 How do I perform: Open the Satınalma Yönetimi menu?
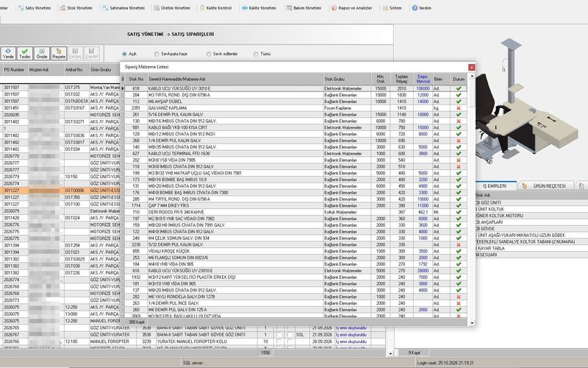coord(123,8)
